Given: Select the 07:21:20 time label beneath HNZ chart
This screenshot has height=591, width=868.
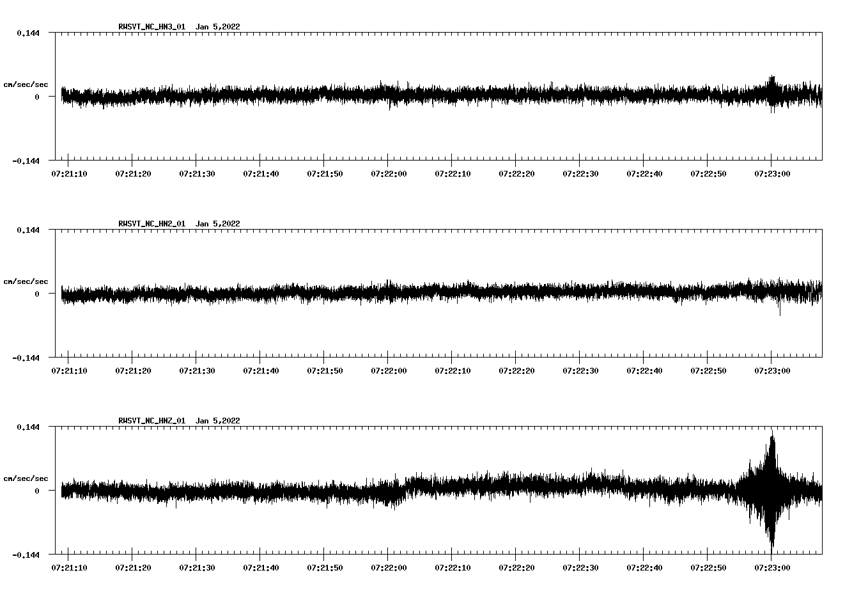Looking at the screenshot, I should (x=133, y=567).
